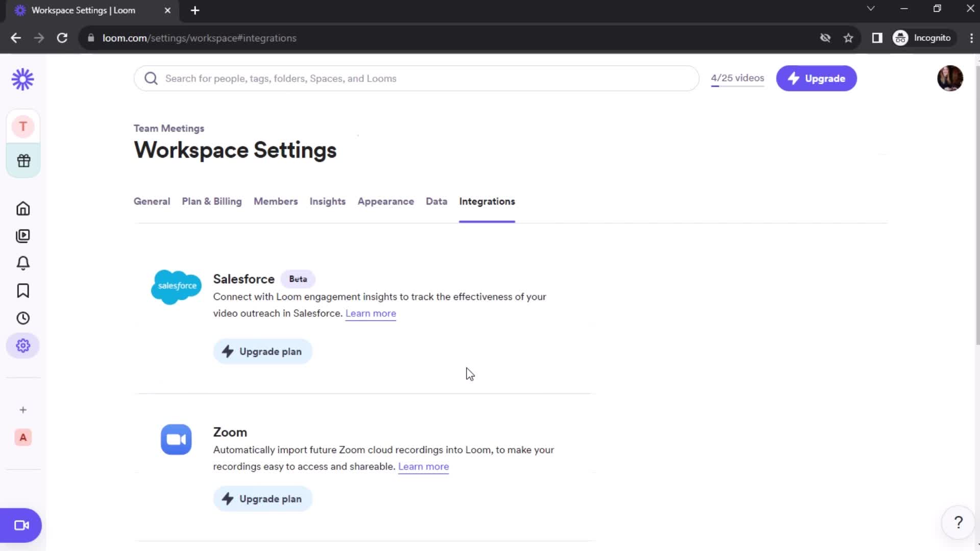Click the Members tab

click(x=276, y=201)
